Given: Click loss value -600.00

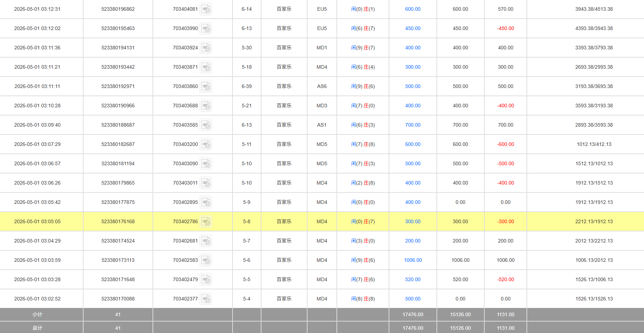Looking at the screenshot, I should tap(505, 144).
